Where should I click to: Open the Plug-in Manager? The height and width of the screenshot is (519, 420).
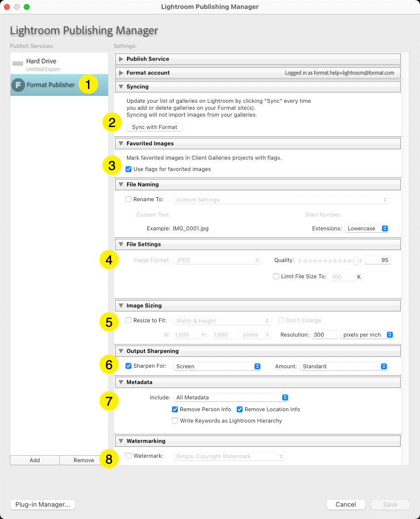coord(42,505)
